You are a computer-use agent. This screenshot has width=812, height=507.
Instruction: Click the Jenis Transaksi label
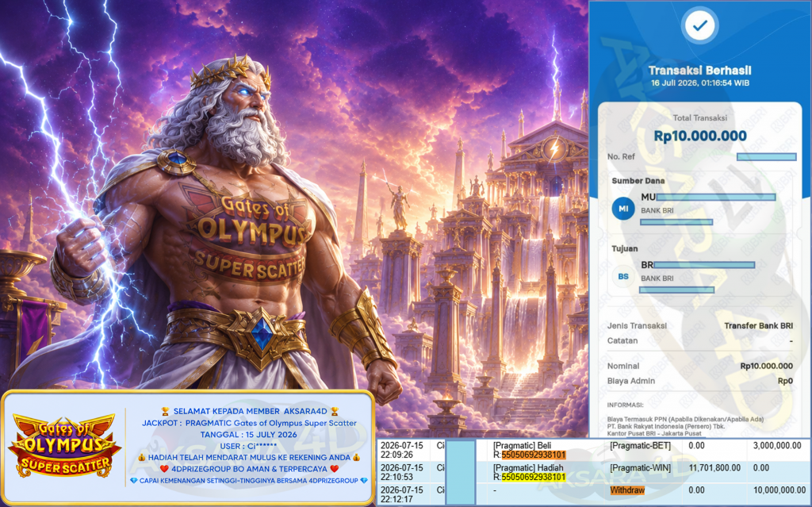pos(637,325)
